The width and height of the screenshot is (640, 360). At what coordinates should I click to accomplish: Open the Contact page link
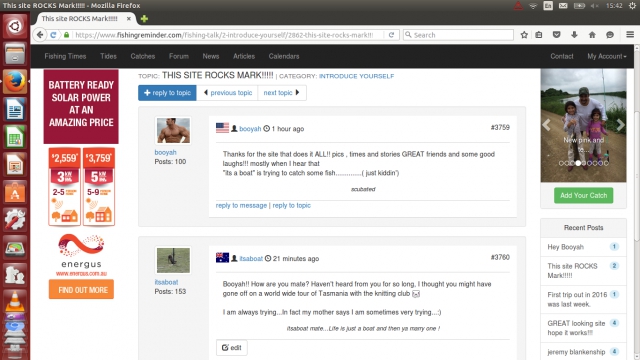point(562,56)
